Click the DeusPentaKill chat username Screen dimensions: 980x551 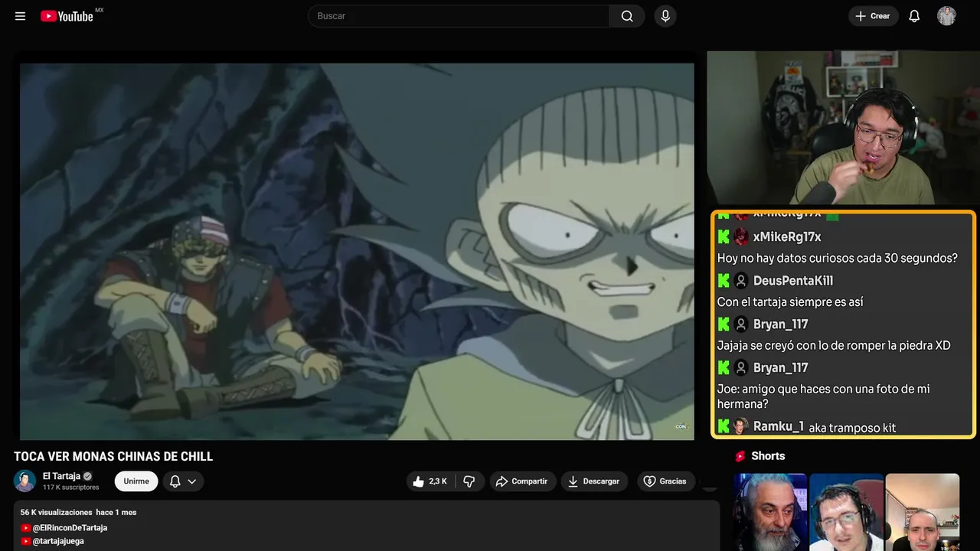click(x=793, y=281)
